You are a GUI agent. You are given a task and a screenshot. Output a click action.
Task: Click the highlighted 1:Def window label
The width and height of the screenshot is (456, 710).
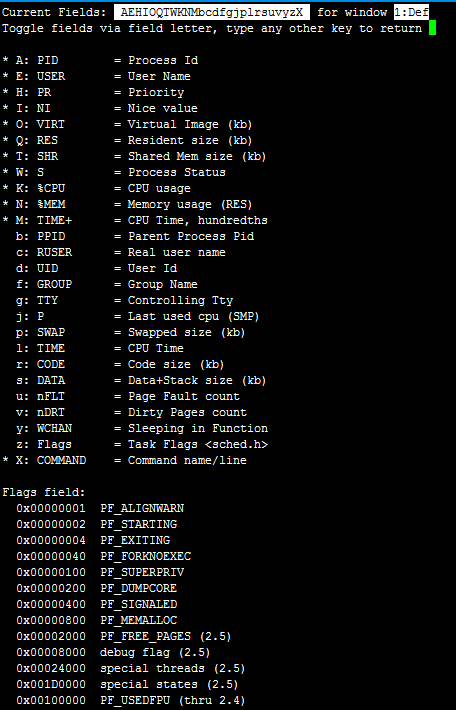click(411, 12)
